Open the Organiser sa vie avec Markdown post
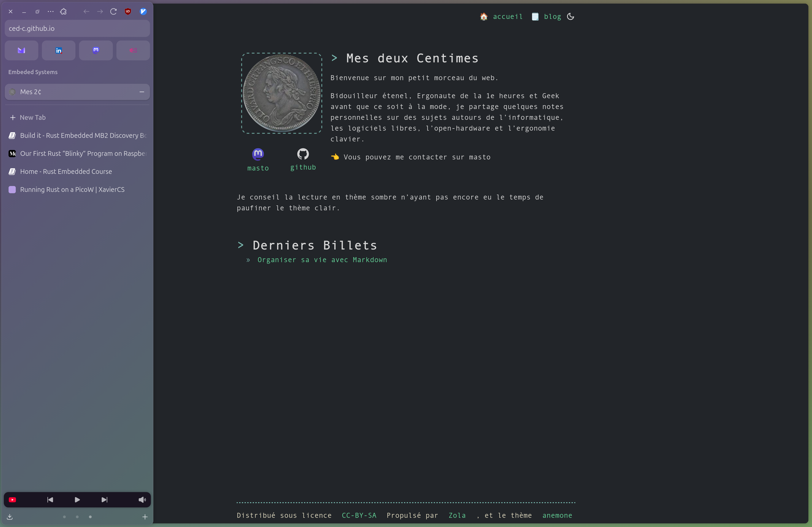The height and width of the screenshot is (527, 812). click(x=322, y=260)
